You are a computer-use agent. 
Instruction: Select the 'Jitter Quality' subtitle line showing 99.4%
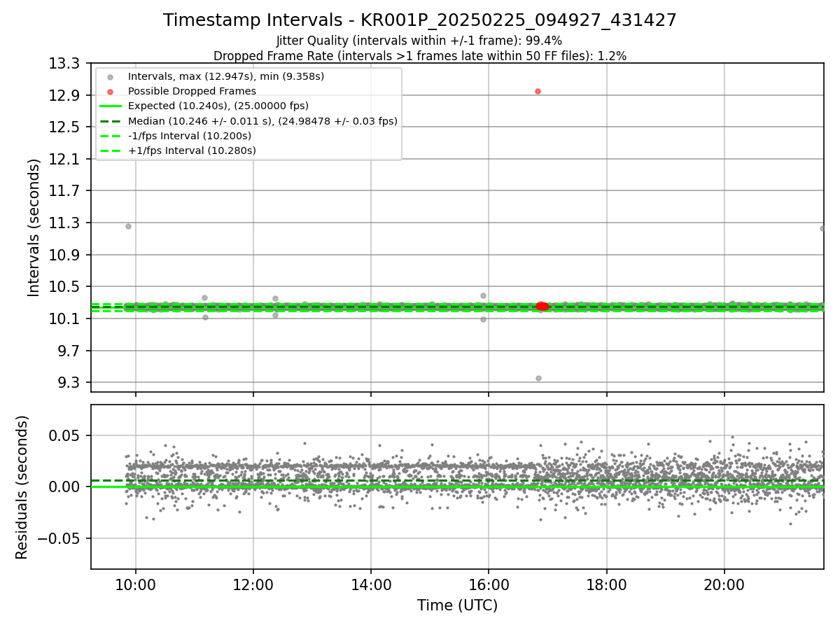pos(419,41)
